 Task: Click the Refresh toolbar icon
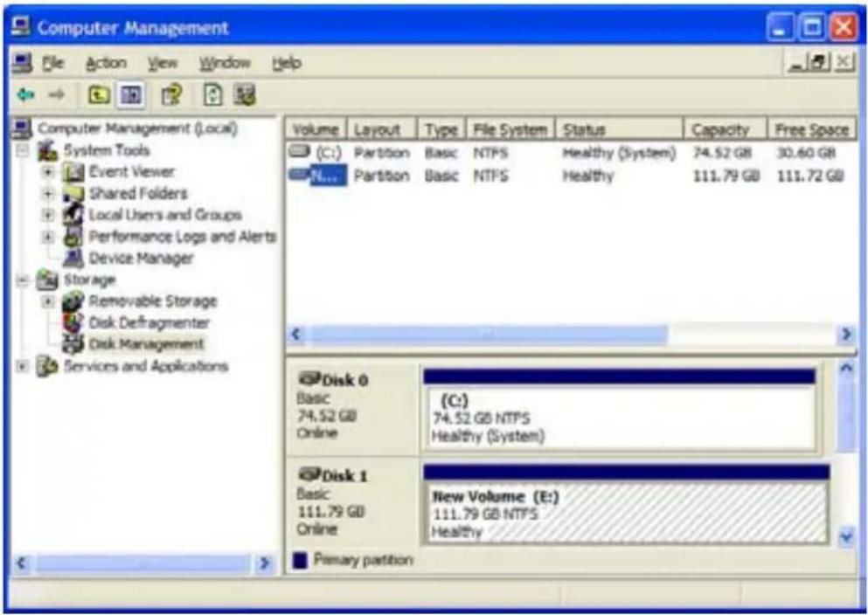tap(213, 96)
